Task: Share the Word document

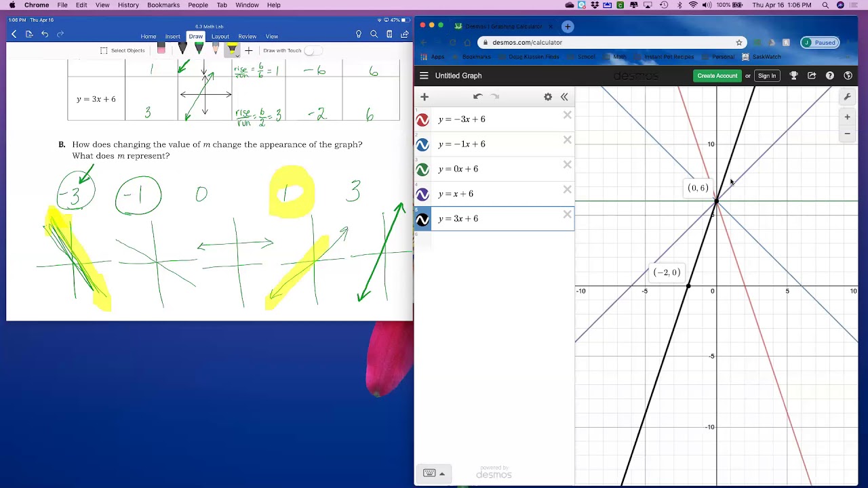Action: coord(405,34)
